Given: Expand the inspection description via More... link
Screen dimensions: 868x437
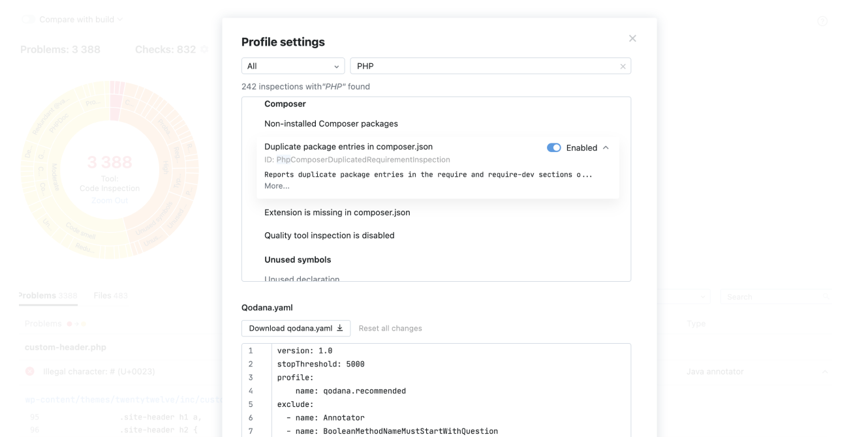Looking at the screenshot, I should coord(276,185).
